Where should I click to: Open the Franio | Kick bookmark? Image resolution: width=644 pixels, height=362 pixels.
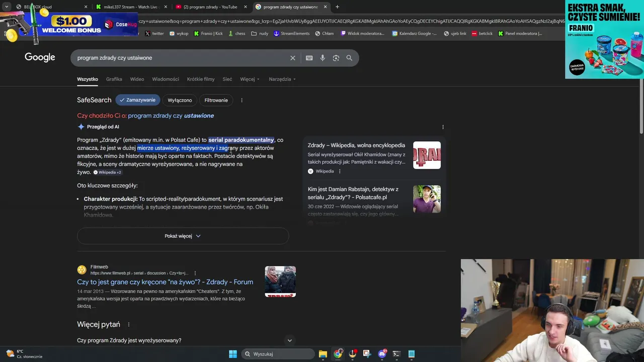[208, 34]
